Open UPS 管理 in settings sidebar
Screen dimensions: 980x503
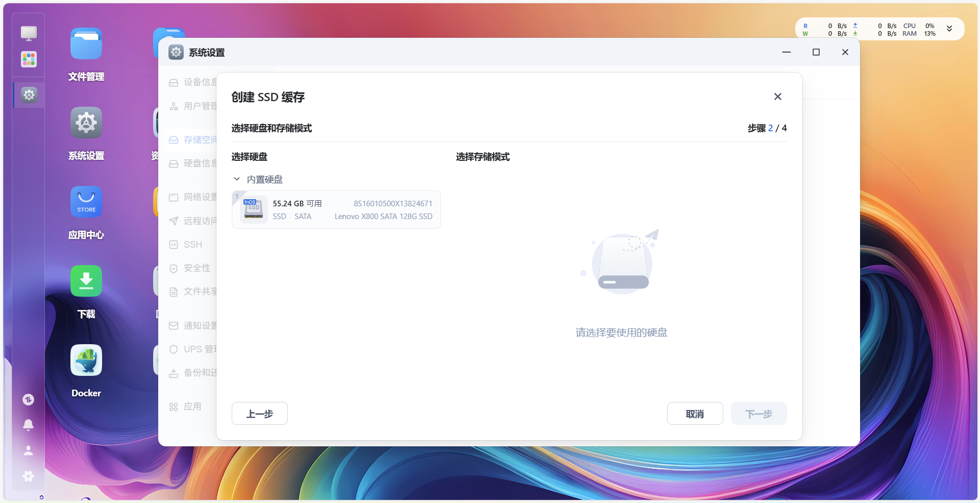[x=192, y=349]
